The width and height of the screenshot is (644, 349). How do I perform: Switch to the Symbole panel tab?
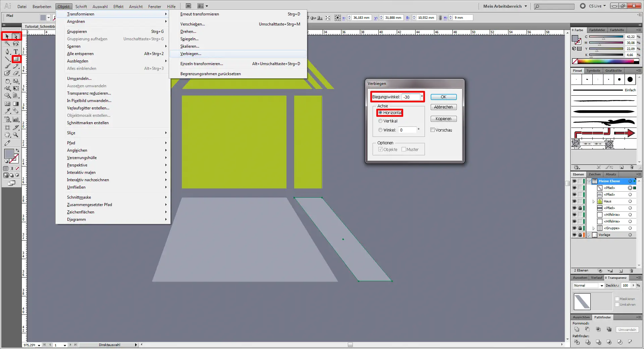pyautogui.click(x=593, y=70)
